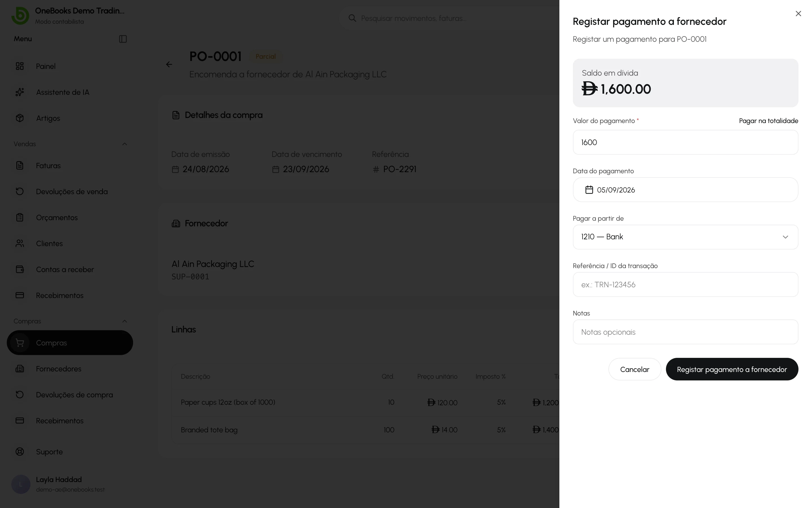Open Clientes in the sidebar
This screenshot has width=812, height=508.
tap(70, 243)
